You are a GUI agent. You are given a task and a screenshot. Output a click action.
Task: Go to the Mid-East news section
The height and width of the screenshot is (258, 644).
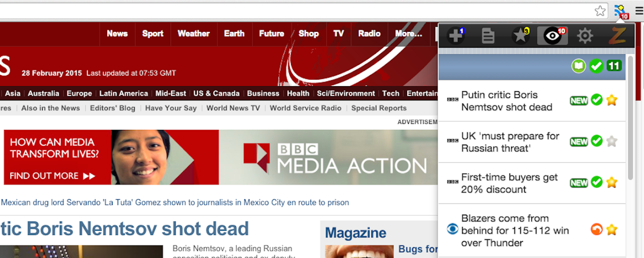click(x=171, y=93)
